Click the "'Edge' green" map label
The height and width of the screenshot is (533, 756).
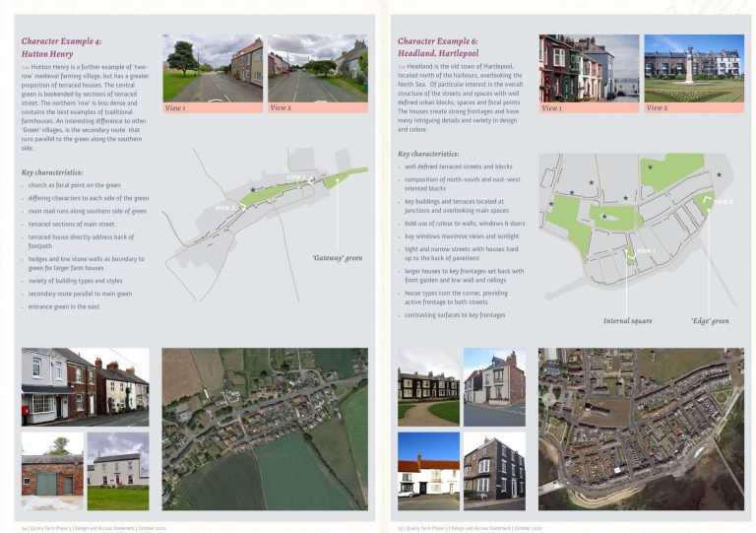(710, 321)
